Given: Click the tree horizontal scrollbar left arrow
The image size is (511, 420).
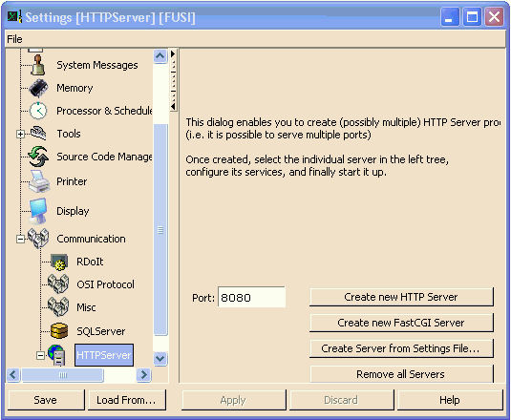Looking at the screenshot, I should 13,375.
